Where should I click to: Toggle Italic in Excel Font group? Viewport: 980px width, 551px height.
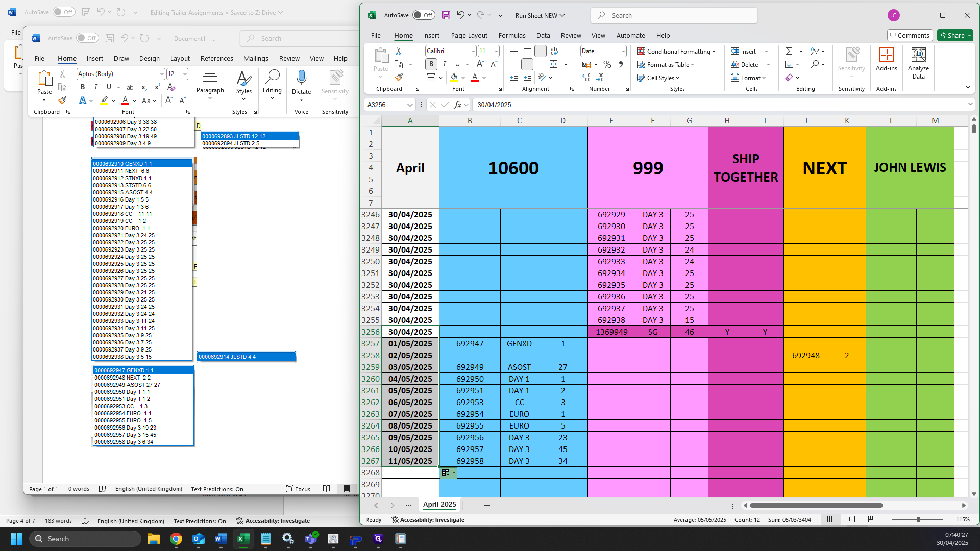tap(445, 64)
